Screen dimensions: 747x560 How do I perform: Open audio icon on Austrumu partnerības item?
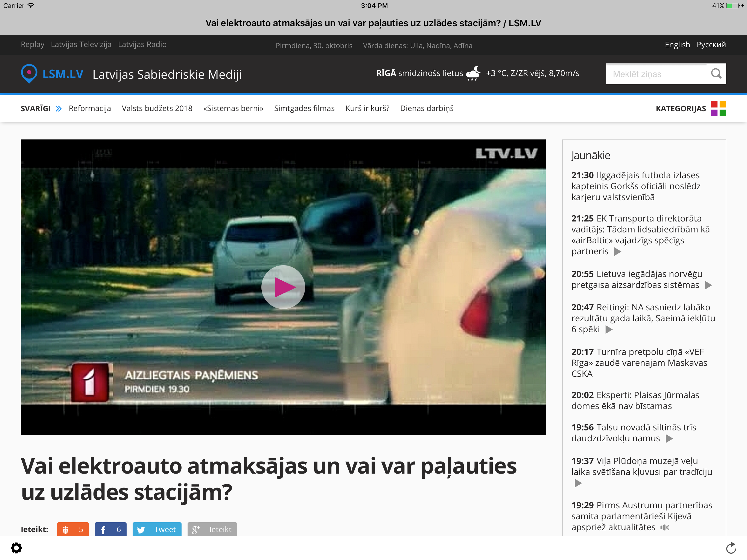click(x=664, y=527)
